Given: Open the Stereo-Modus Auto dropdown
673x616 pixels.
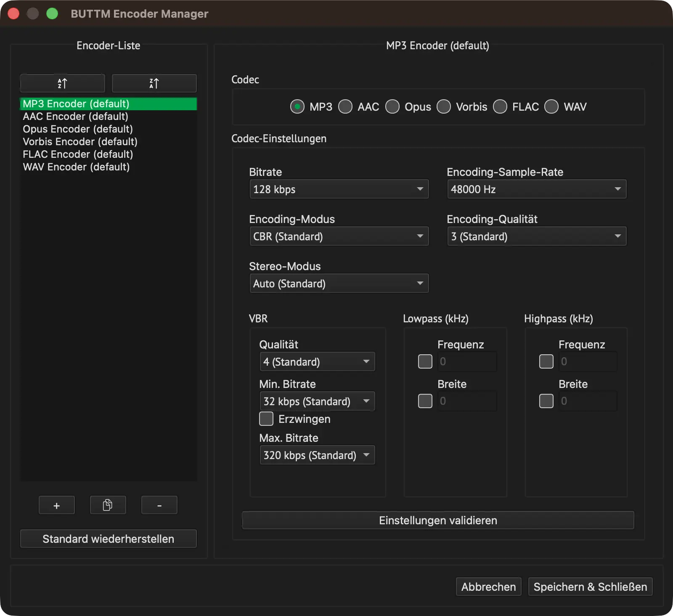Looking at the screenshot, I should [x=339, y=284].
